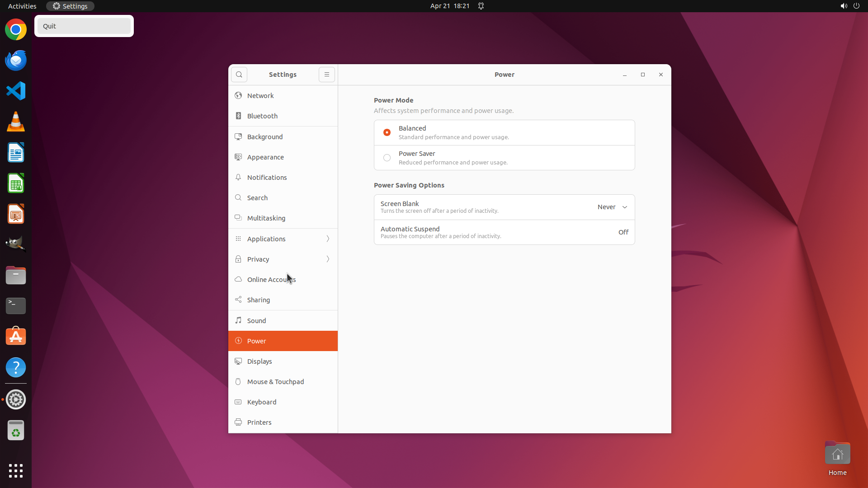Open the clock and calendar panel
Image resolution: width=868 pixels, height=488 pixels.
tap(449, 6)
